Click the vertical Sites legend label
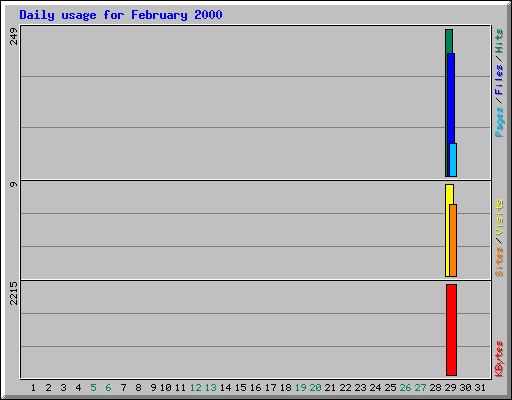The height and width of the screenshot is (400, 512). [x=499, y=262]
